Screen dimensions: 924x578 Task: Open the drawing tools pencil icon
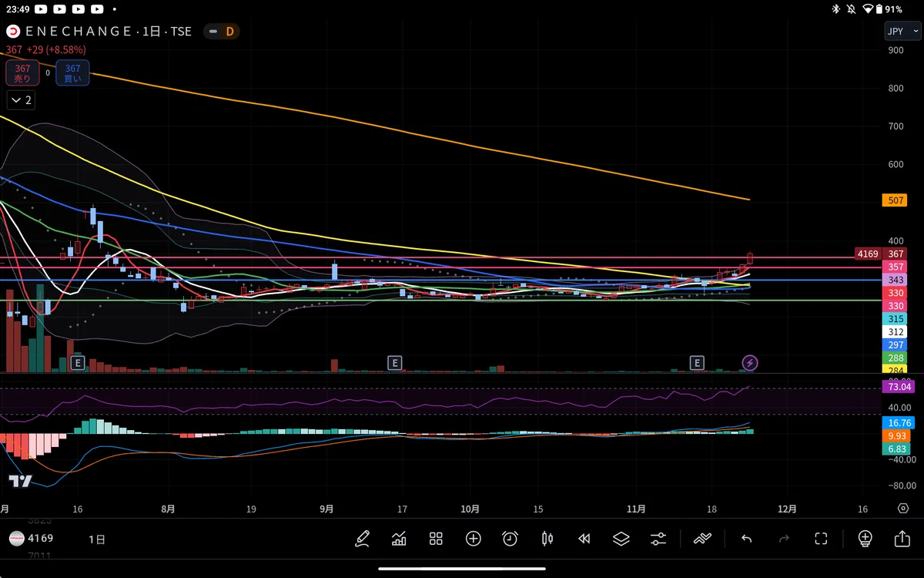click(x=362, y=539)
